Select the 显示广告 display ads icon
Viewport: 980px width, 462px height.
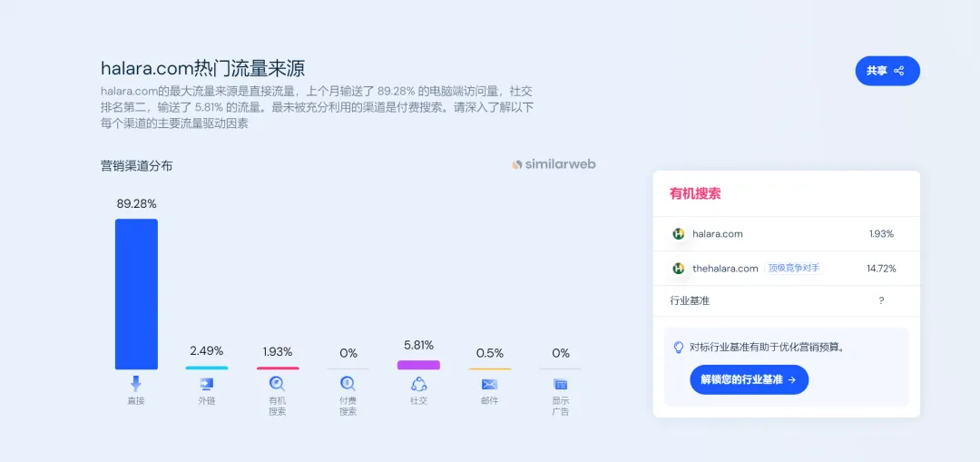560,384
